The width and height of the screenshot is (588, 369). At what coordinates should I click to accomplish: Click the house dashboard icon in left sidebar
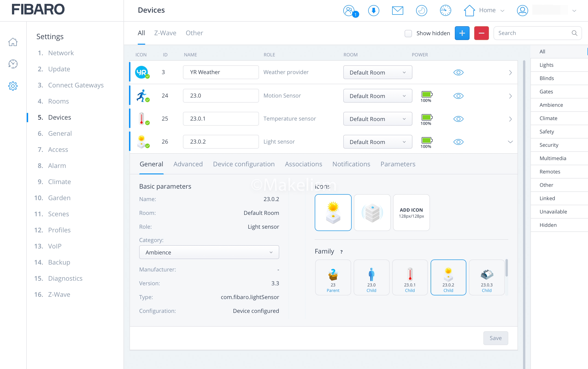(13, 42)
